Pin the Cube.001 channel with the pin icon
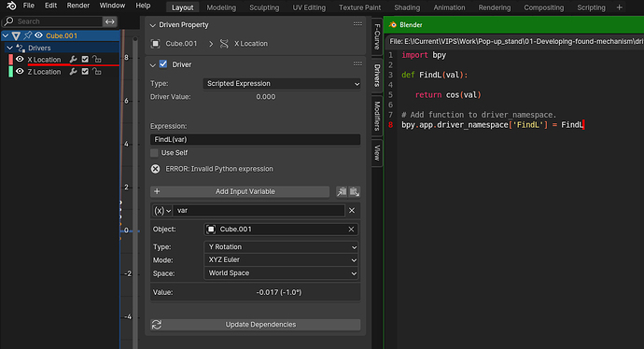 pos(27,35)
